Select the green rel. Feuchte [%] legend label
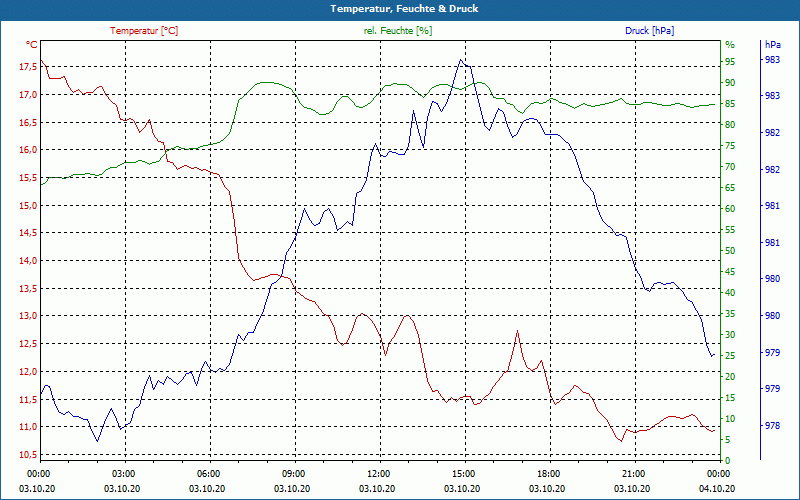This screenshot has height=500, width=800. 398,31
